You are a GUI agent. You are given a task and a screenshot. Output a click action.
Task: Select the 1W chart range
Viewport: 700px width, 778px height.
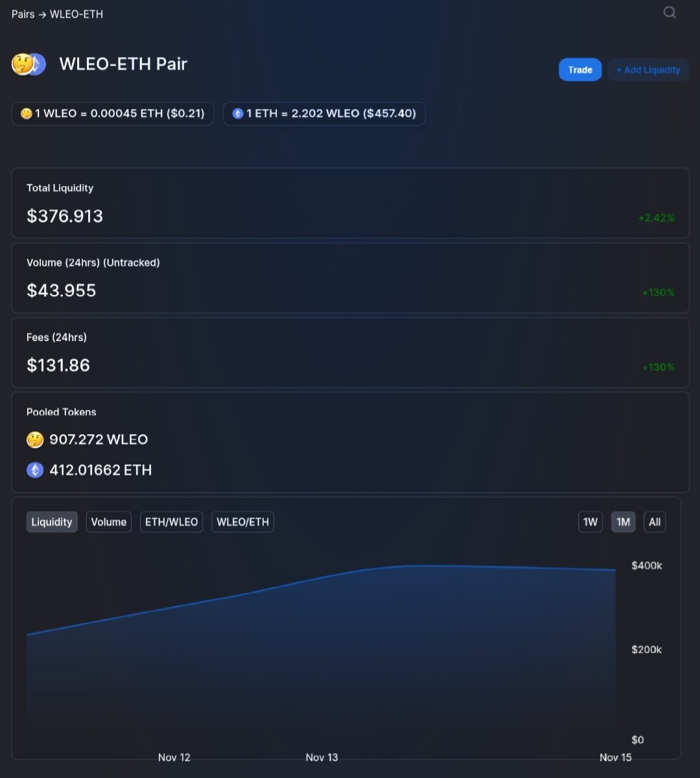[x=590, y=522]
